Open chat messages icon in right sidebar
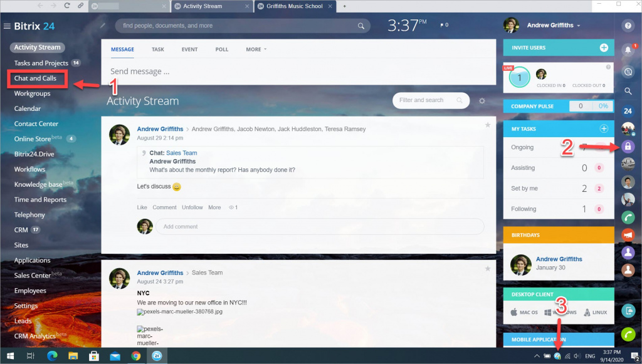Image resolution: width=642 pixels, height=364 pixels. point(628,72)
